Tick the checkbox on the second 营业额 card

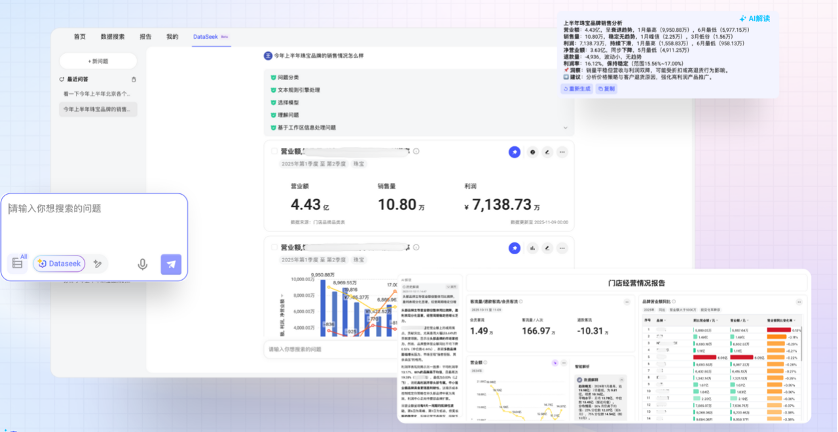pos(274,247)
